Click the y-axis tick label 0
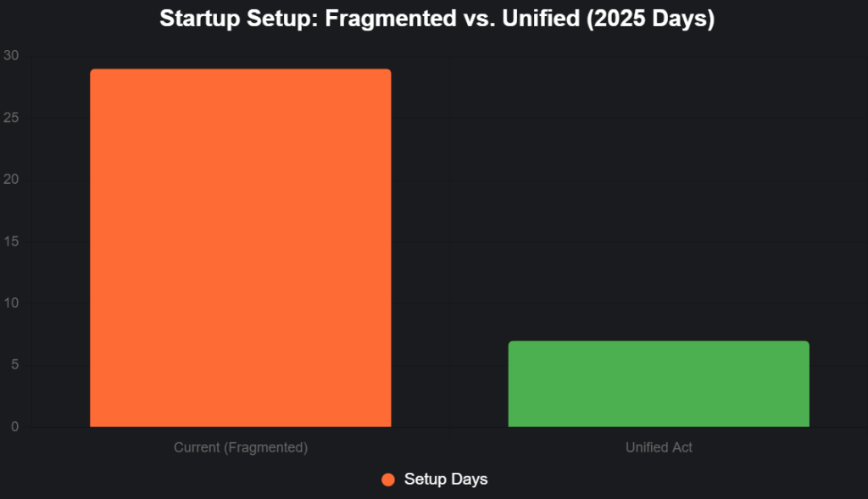Viewport: 868px width, 499px height. 14,427
